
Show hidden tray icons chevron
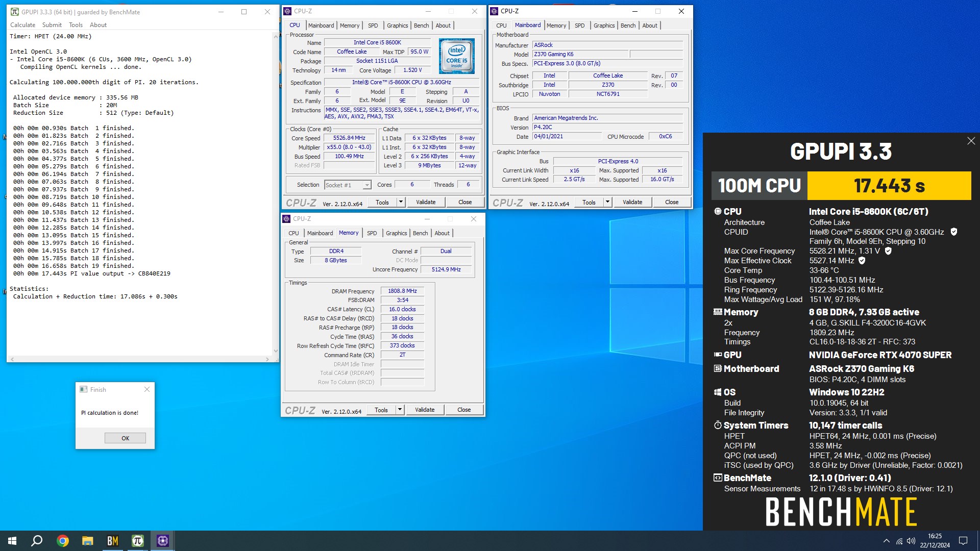pos(886,541)
